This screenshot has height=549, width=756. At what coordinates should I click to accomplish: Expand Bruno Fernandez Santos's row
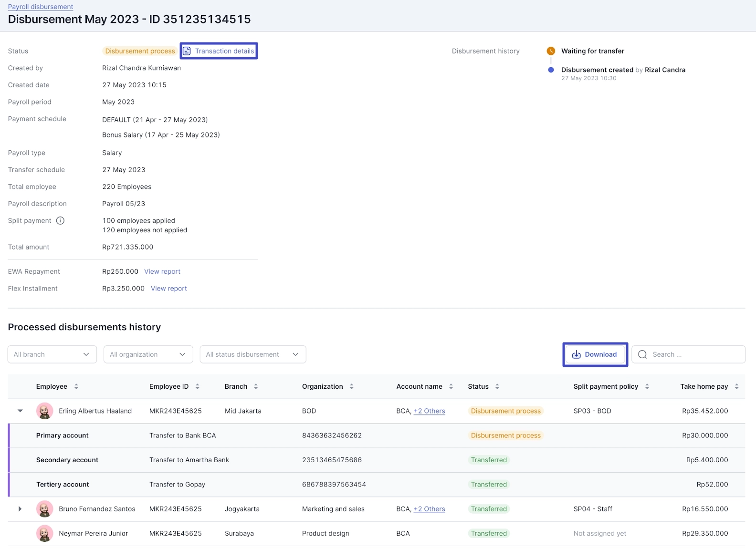click(20, 509)
